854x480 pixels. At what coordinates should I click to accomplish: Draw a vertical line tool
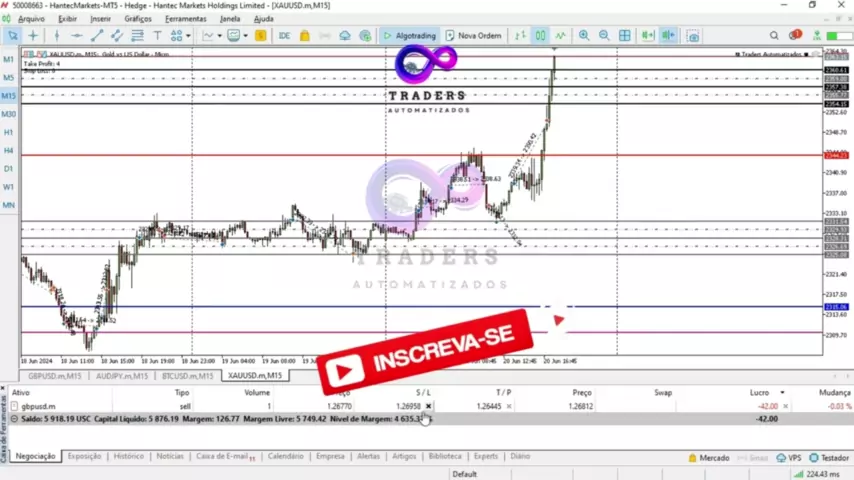coord(56,36)
